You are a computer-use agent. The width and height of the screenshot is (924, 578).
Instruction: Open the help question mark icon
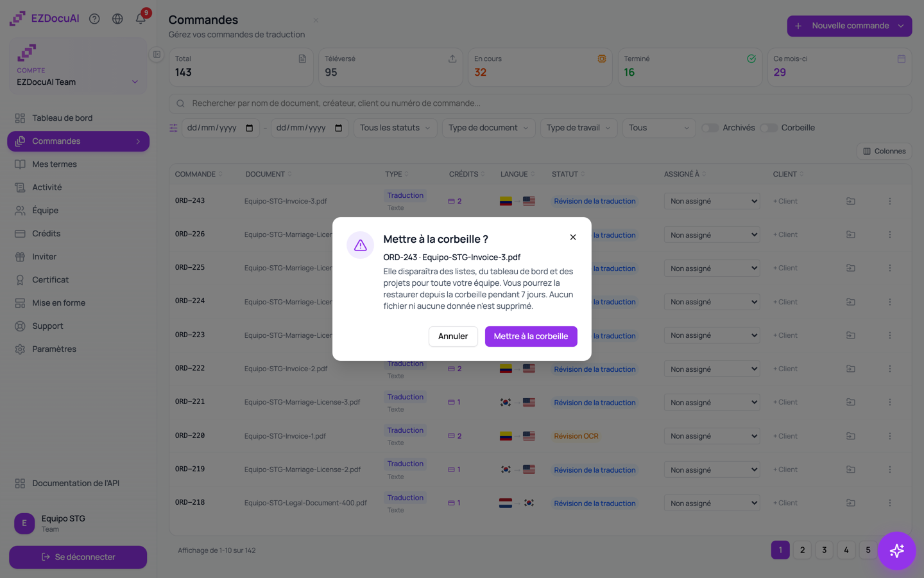coord(94,19)
